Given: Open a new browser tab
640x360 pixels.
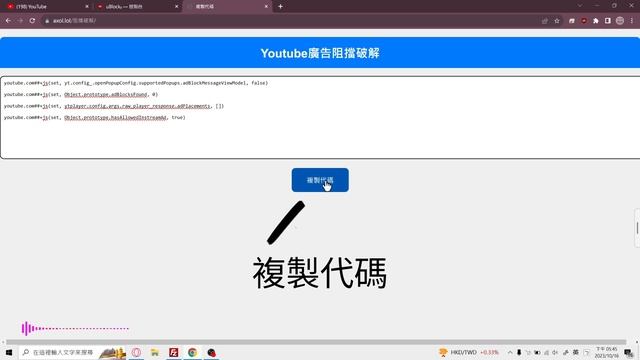Looking at the screenshot, I should (280, 7).
